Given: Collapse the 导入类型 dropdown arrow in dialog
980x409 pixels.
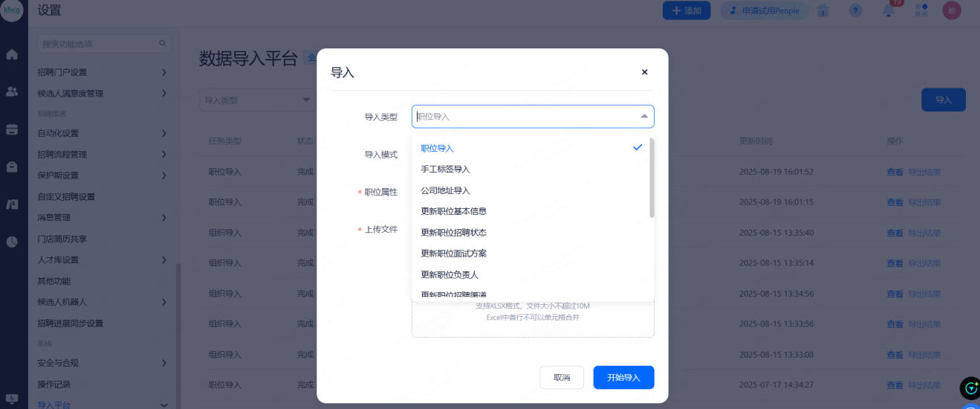Looking at the screenshot, I should tap(643, 117).
